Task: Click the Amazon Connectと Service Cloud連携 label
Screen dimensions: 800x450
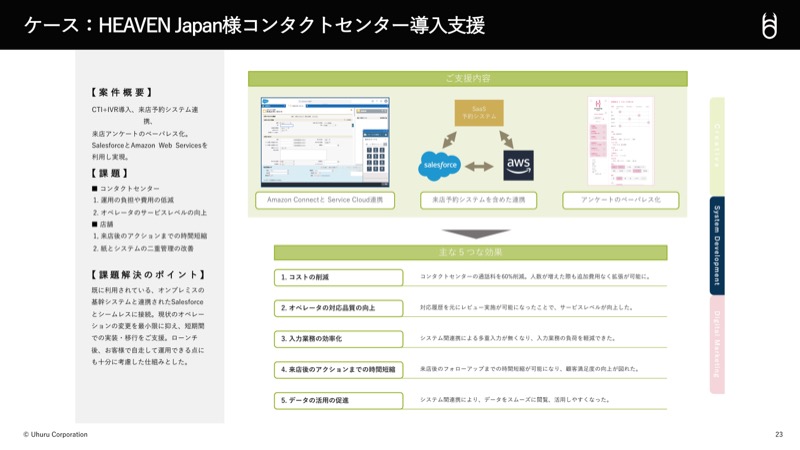Action: (325, 200)
